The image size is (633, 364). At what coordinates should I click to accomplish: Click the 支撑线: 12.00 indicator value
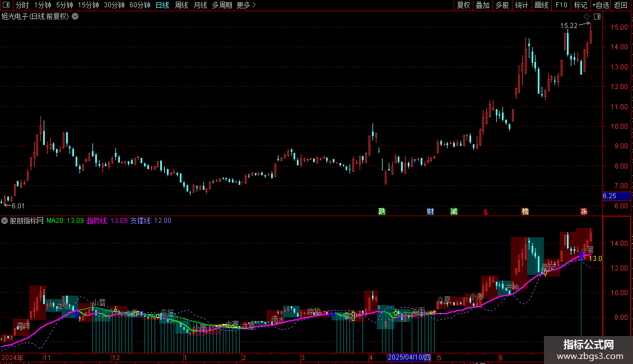click(151, 221)
